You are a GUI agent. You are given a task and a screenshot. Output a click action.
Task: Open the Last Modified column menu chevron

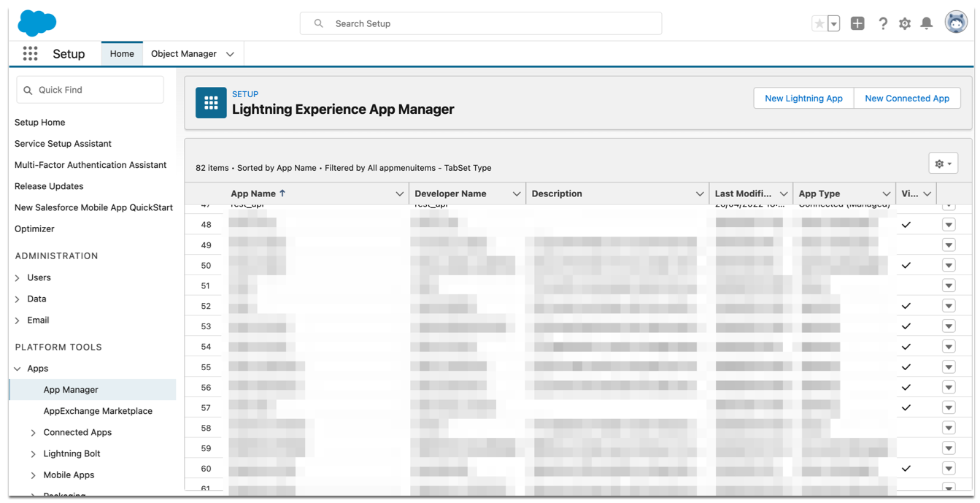tap(784, 194)
